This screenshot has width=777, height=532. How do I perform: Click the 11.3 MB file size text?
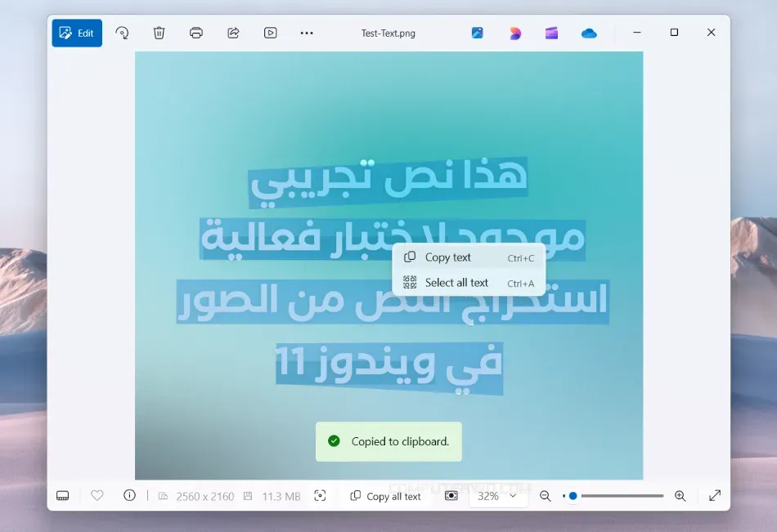tap(281, 496)
